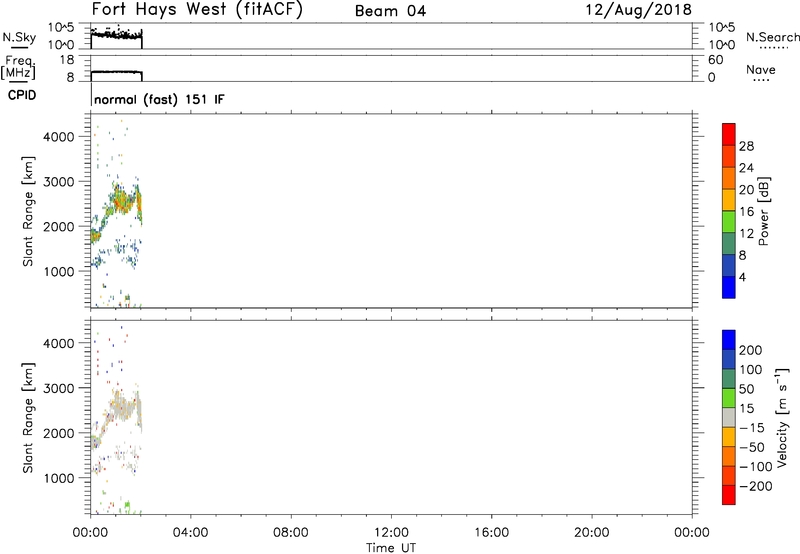Screen dimensions: 800x554
Task: Click '200' on the Velocity colorbar
Action: click(x=751, y=350)
